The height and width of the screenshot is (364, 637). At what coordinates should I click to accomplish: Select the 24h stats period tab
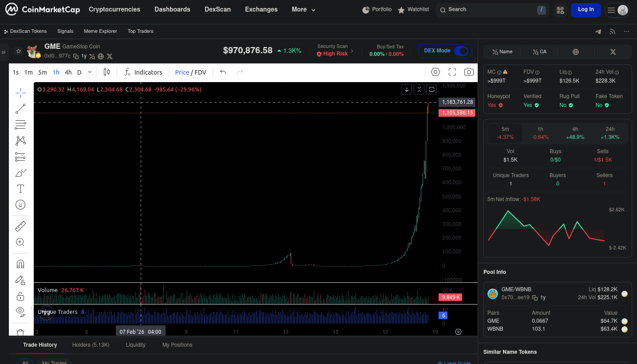[610, 133]
